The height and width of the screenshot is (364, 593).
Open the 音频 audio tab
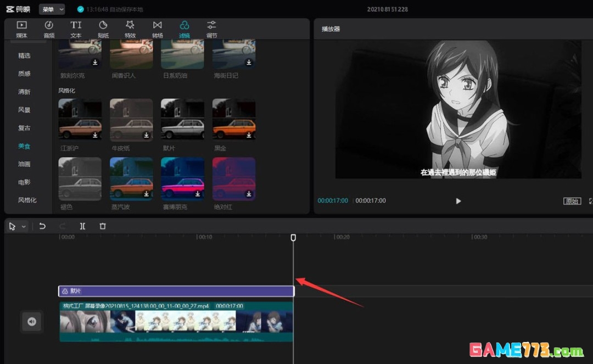49,29
